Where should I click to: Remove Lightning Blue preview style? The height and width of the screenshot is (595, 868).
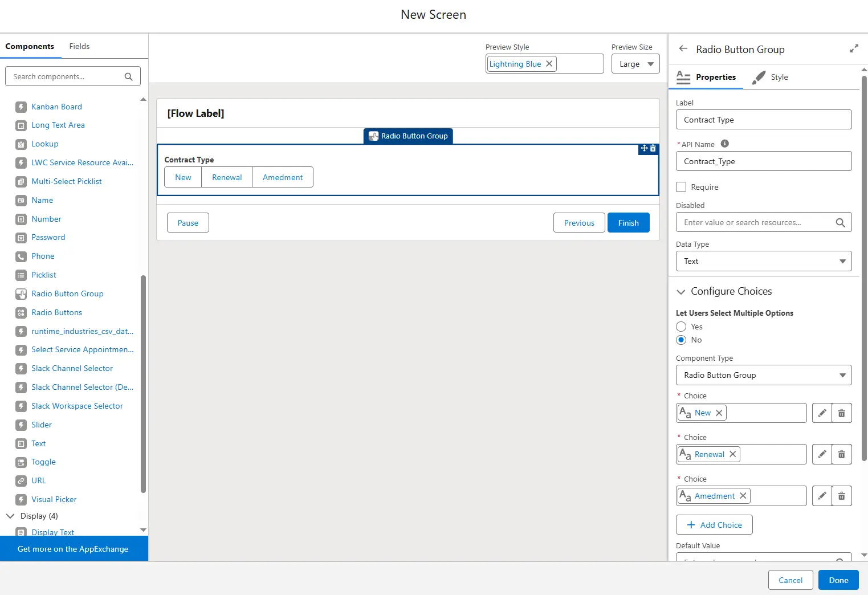click(x=549, y=64)
